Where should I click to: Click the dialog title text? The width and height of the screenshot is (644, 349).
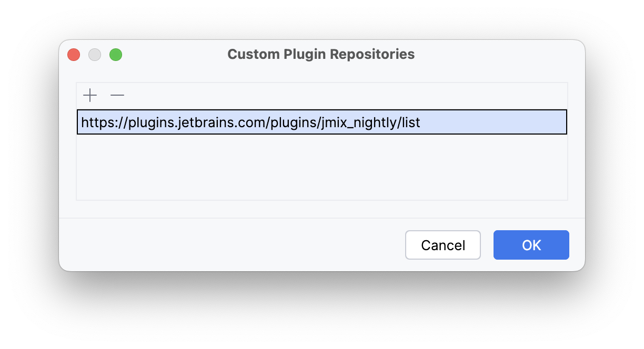point(321,54)
